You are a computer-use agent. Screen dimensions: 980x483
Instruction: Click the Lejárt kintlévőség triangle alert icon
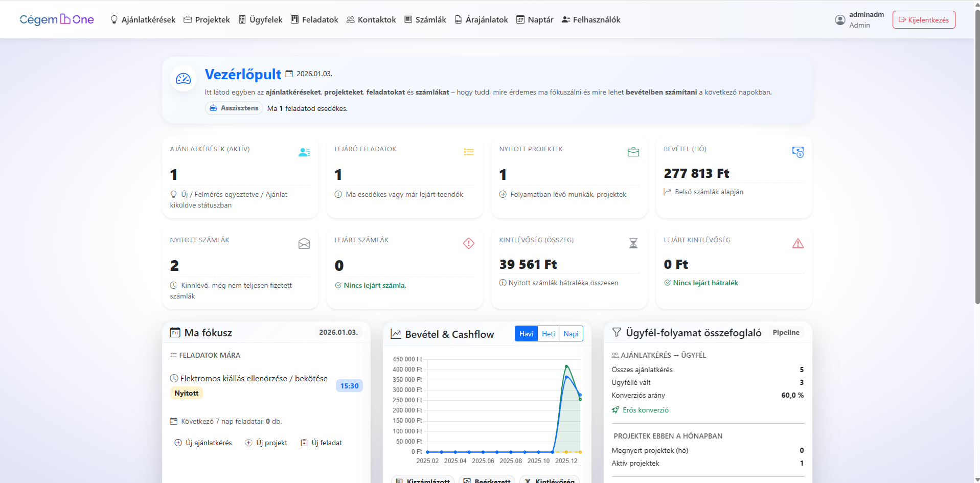(x=798, y=243)
